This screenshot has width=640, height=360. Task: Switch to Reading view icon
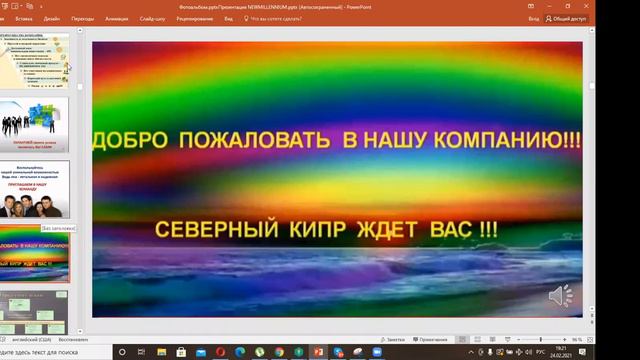click(x=493, y=340)
